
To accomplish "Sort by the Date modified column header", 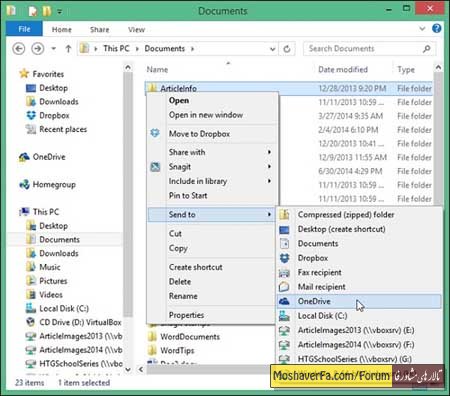I will point(343,69).
